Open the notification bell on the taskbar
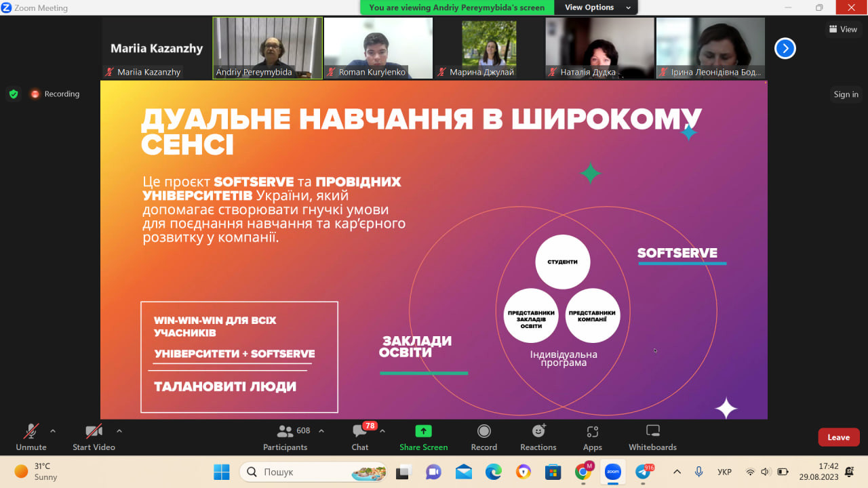 [849, 472]
